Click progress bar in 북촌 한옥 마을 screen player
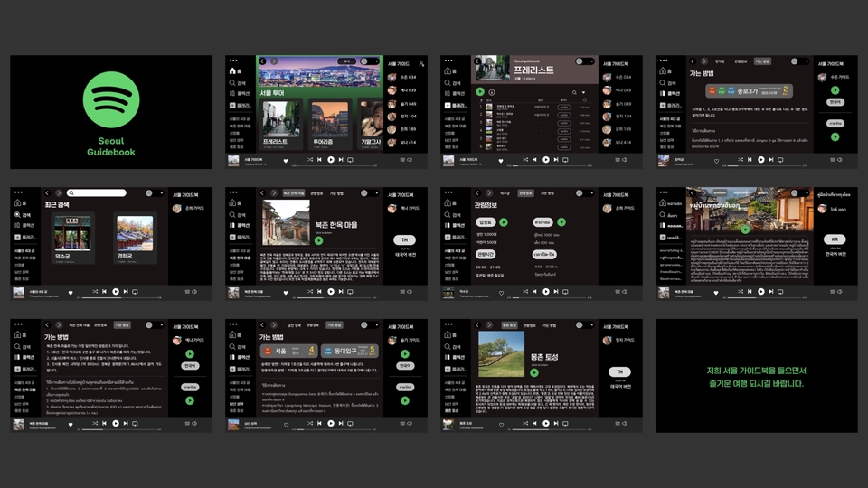 (335, 297)
